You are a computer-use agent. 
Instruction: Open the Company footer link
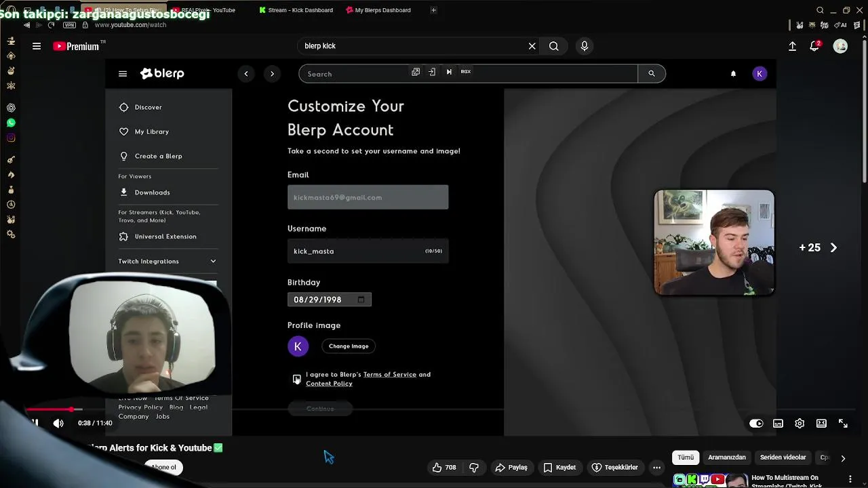point(134,416)
